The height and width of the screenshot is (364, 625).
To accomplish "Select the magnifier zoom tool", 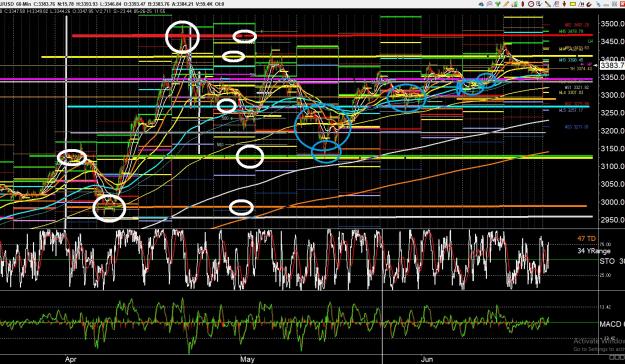I will (490, 4).
